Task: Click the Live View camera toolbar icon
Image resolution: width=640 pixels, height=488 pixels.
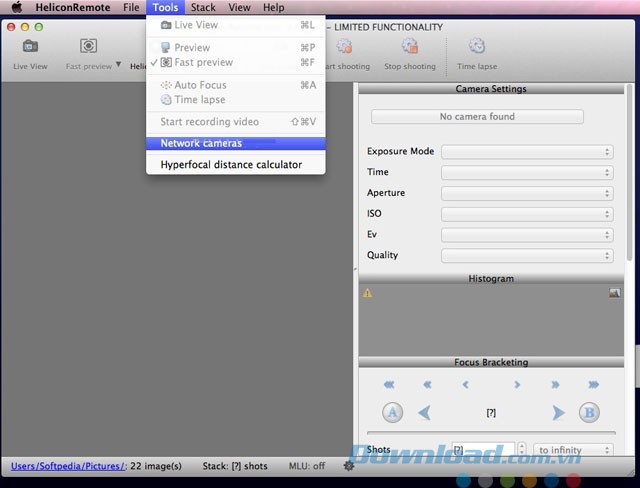Action: pyautogui.click(x=30, y=47)
